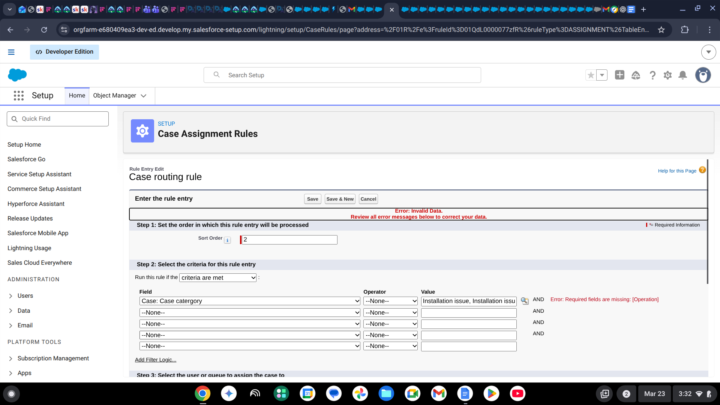Open a new browser tab
The height and width of the screenshot is (405, 720).
643,9
